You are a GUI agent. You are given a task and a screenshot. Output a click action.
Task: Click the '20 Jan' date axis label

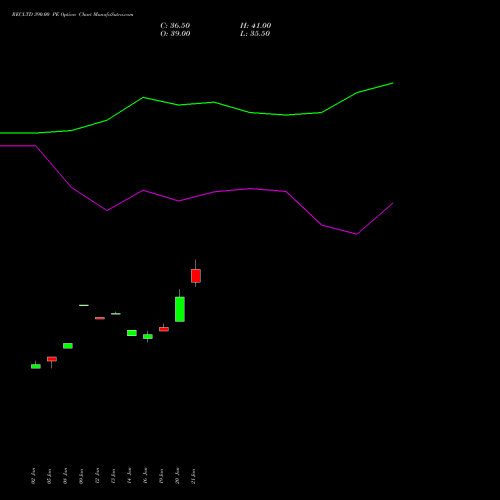point(177,476)
